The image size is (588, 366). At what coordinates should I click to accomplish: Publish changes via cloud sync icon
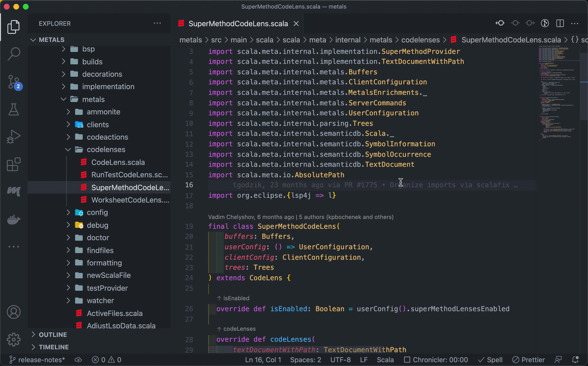79,360
